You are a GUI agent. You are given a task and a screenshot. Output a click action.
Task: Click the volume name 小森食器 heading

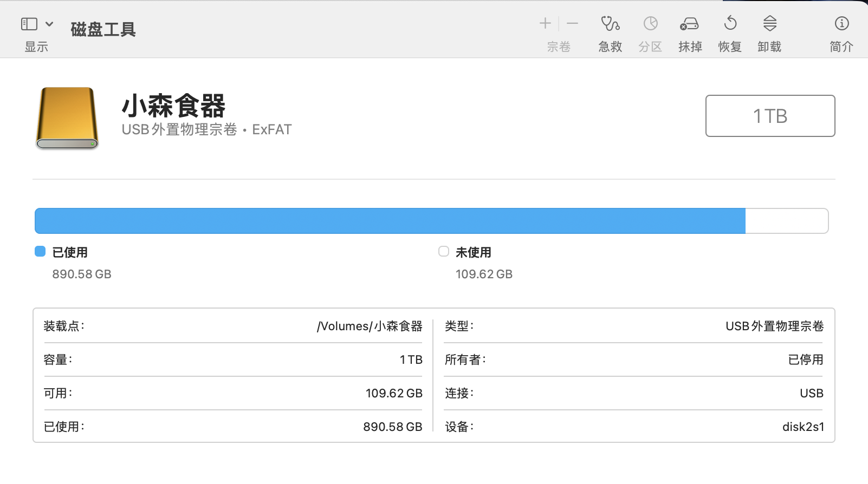point(173,106)
